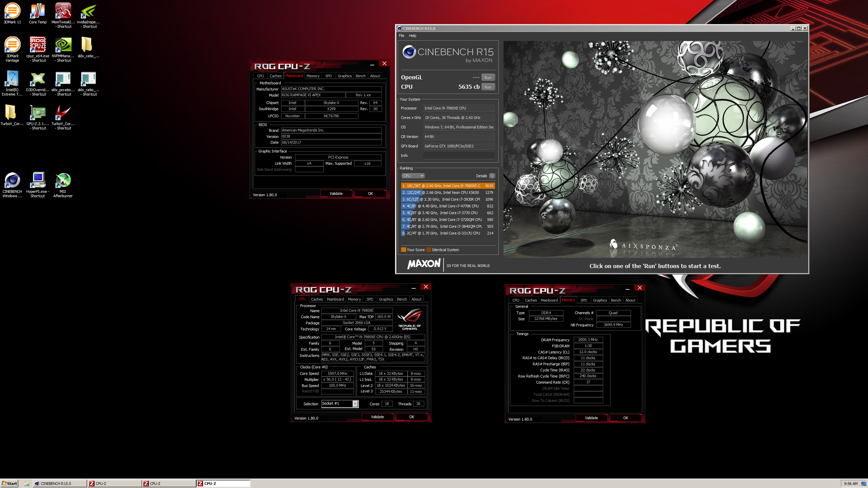Open Caches tab in Mainboard CPU-Z window
The width and height of the screenshot is (868, 488).
[275, 76]
